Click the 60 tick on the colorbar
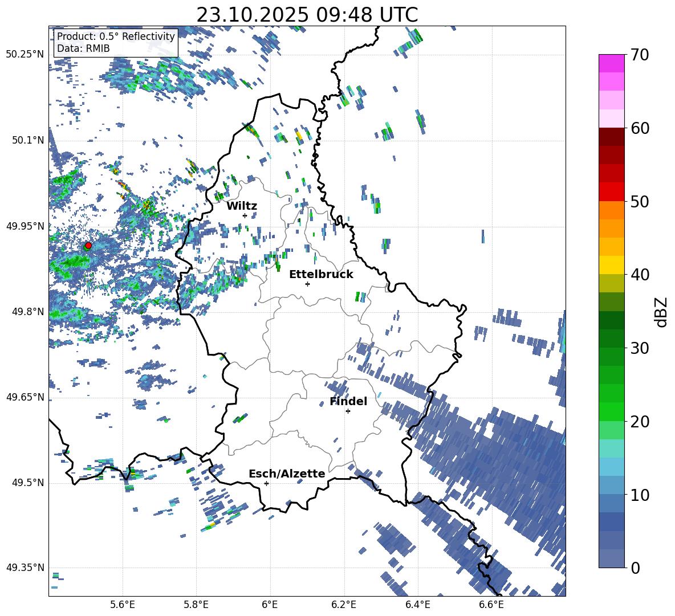The width and height of the screenshot is (675, 616). [x=640, y=128]
